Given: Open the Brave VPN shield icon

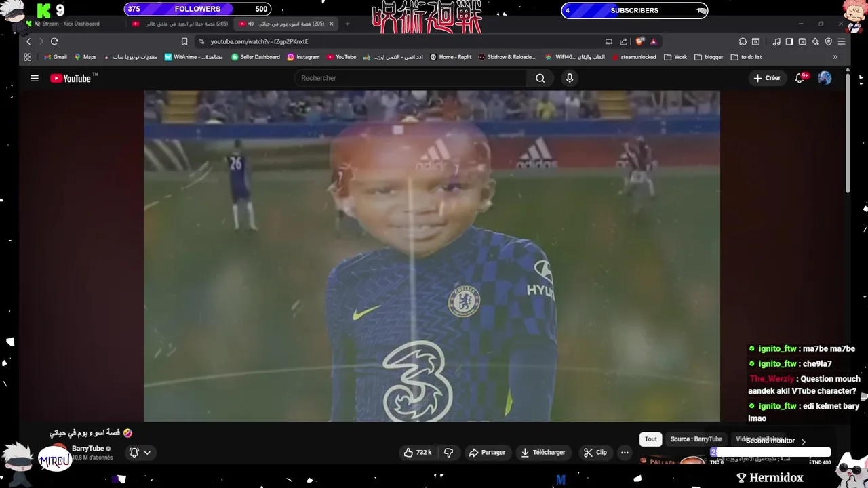Looking at the screenshot, I should point(829,41).
